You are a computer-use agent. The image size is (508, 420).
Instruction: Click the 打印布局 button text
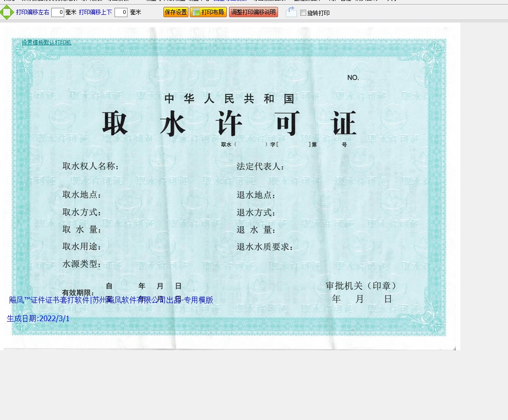[x=212, y=12]
